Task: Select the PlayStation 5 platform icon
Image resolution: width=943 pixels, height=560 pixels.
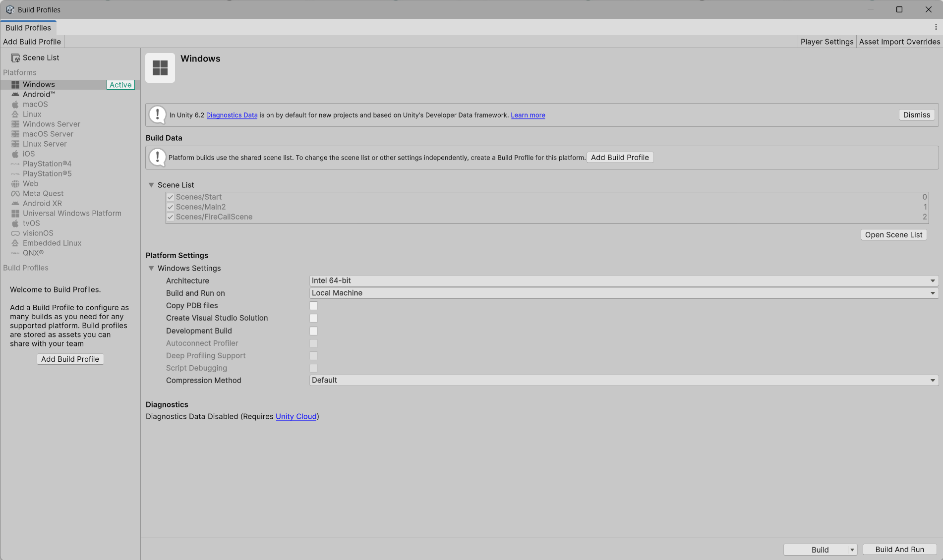Action: pyautogui.click(x=15, y=174)
